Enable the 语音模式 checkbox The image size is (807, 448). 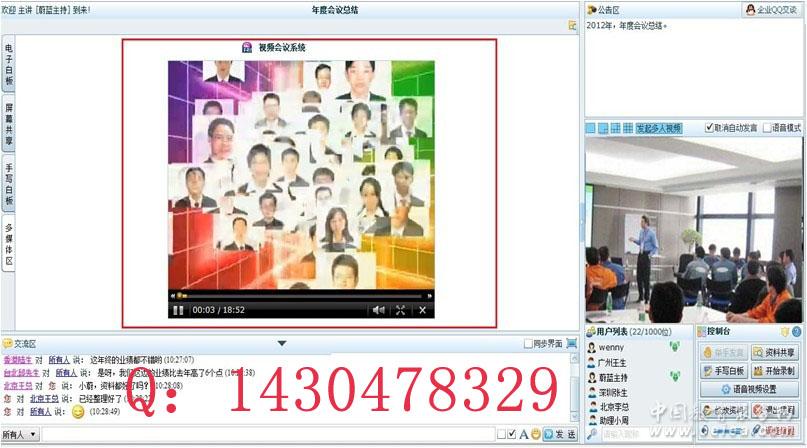tap(767, 128)
